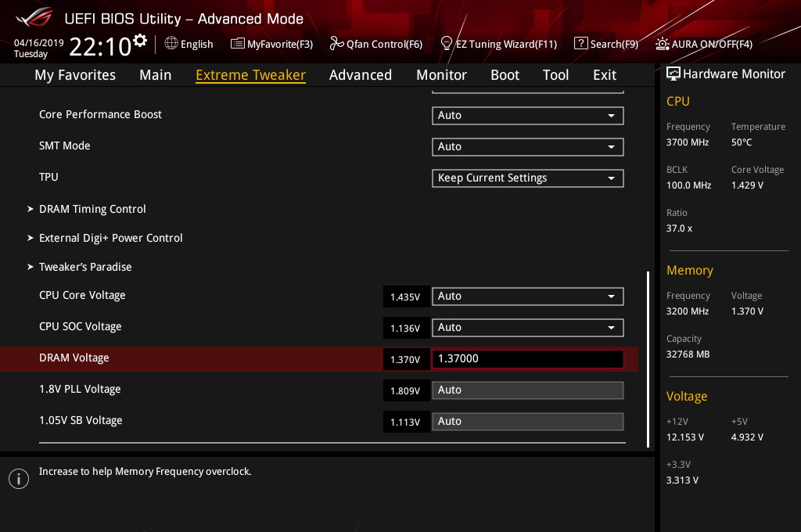This screenshot has height=532, width=801.
Task: Select the DRAM Voltage label
Action: pyautogui.click(x=74, y=358)
